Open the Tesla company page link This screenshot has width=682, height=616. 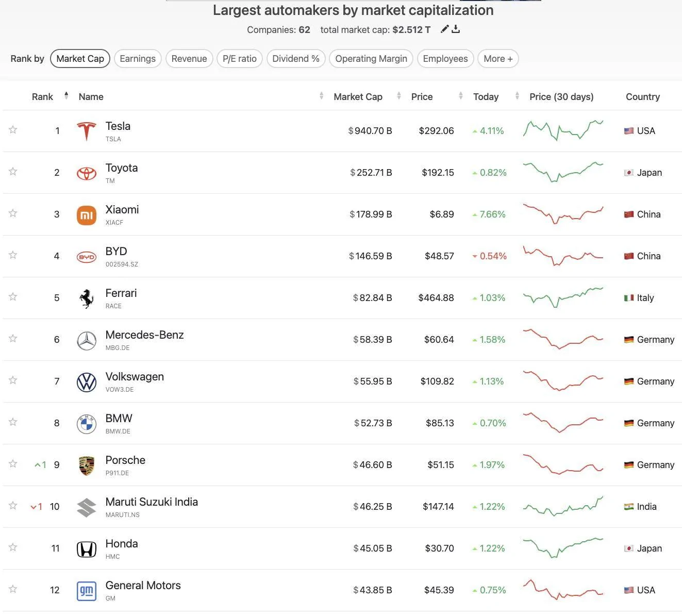pyautogui.click(x=118, y=126)
